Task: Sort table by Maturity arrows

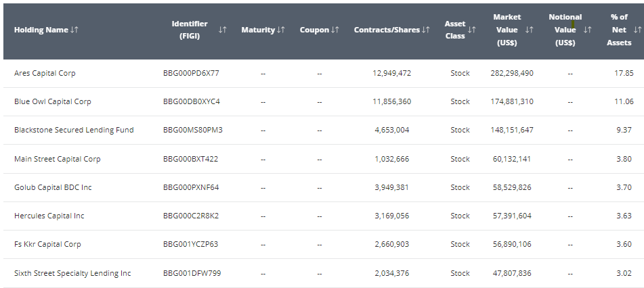Action: click(281, 30)
